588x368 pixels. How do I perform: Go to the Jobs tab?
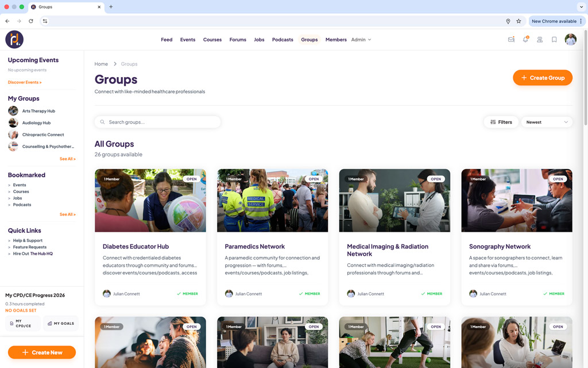(x=259, y=40)
